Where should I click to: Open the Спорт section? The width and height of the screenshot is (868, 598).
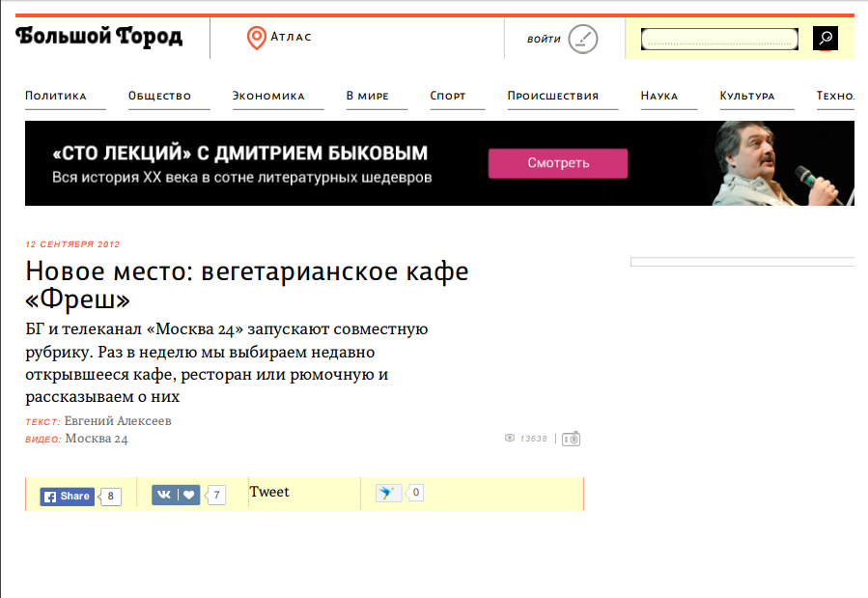click(x=448, y=96)
